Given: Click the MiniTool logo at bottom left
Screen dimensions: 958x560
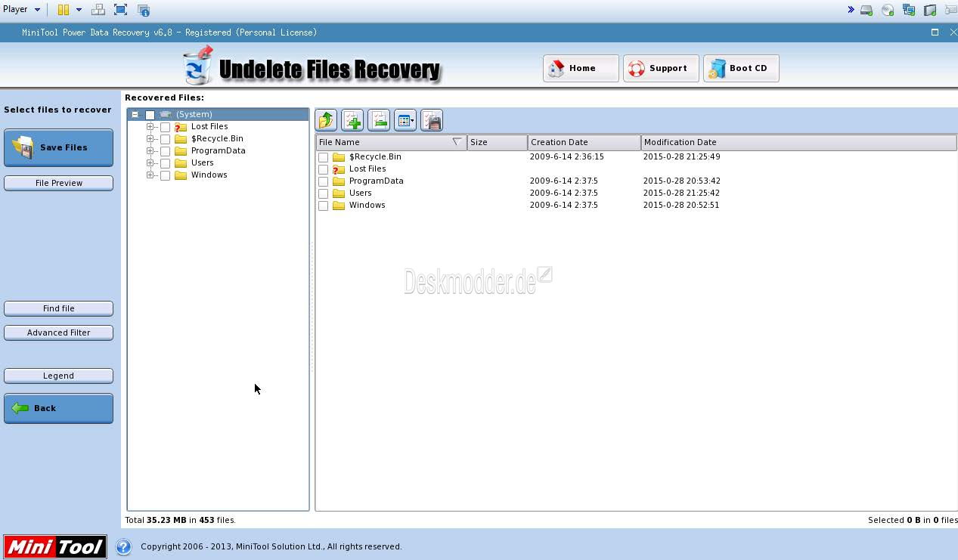Looking at the screenshot, I should 54,546.
